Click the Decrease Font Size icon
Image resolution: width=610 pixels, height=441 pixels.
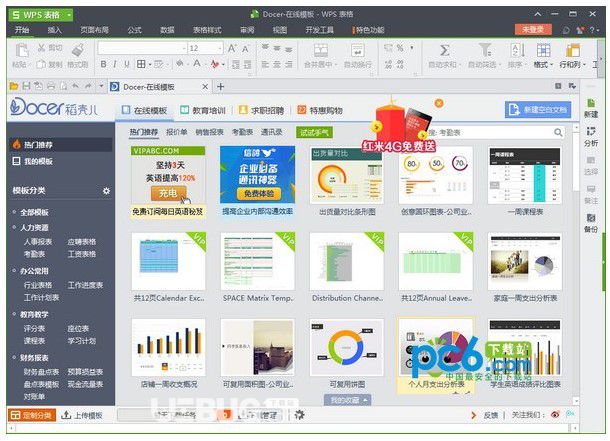(245, 49)
